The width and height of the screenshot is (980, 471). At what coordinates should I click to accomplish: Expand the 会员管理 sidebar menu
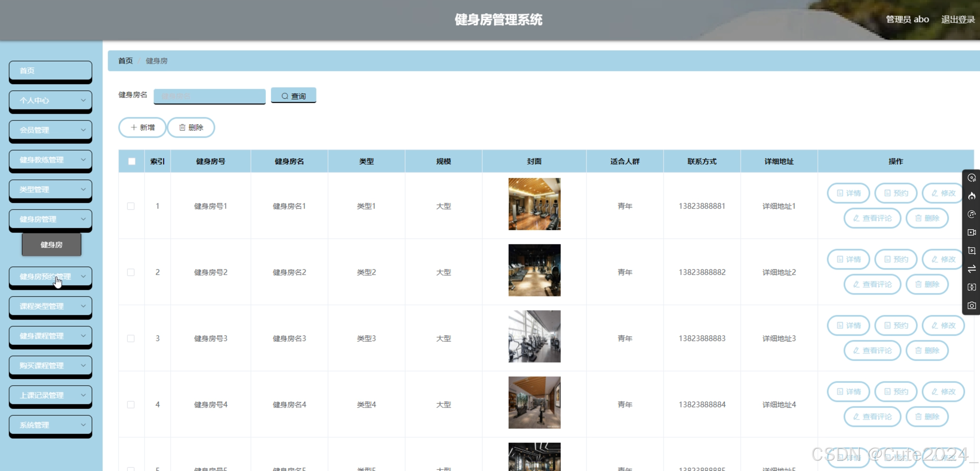(x=50, y=130)
